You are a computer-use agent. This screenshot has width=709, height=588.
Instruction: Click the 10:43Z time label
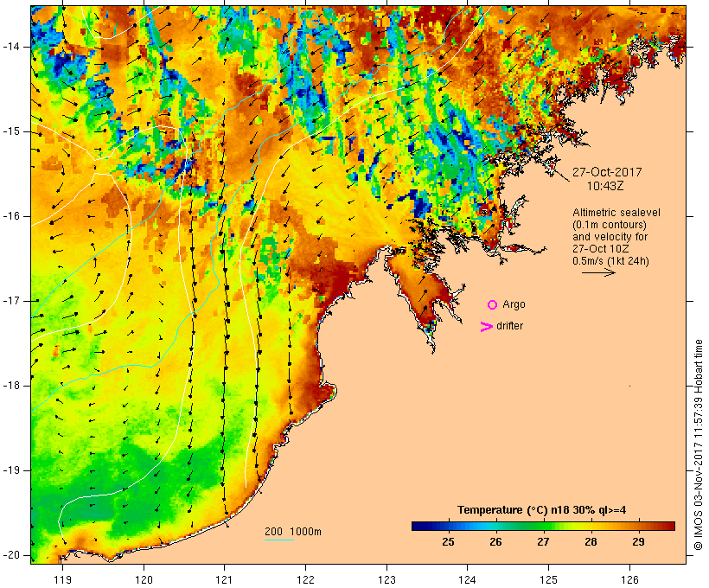605,186
